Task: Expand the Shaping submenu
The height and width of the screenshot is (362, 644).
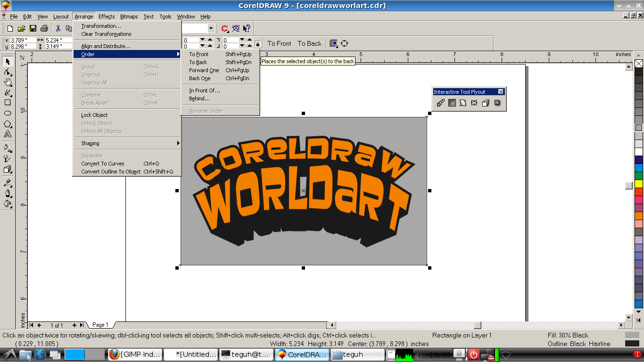Action: (127, 143)
